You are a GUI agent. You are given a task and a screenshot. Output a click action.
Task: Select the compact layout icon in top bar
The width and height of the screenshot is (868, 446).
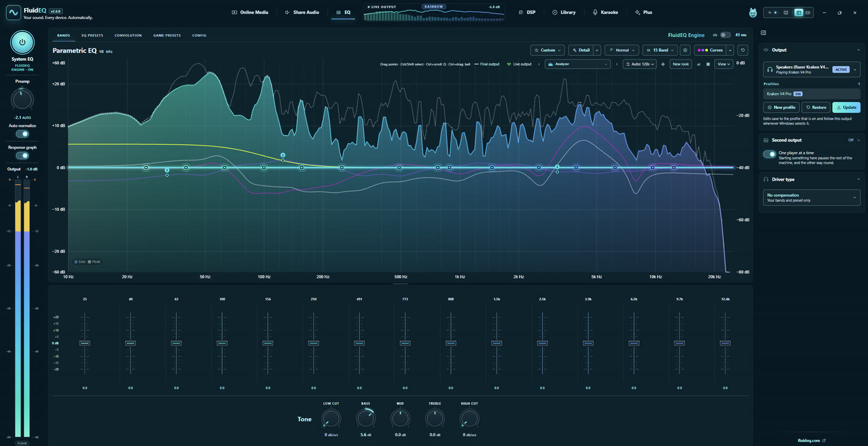tap(808, 12)
